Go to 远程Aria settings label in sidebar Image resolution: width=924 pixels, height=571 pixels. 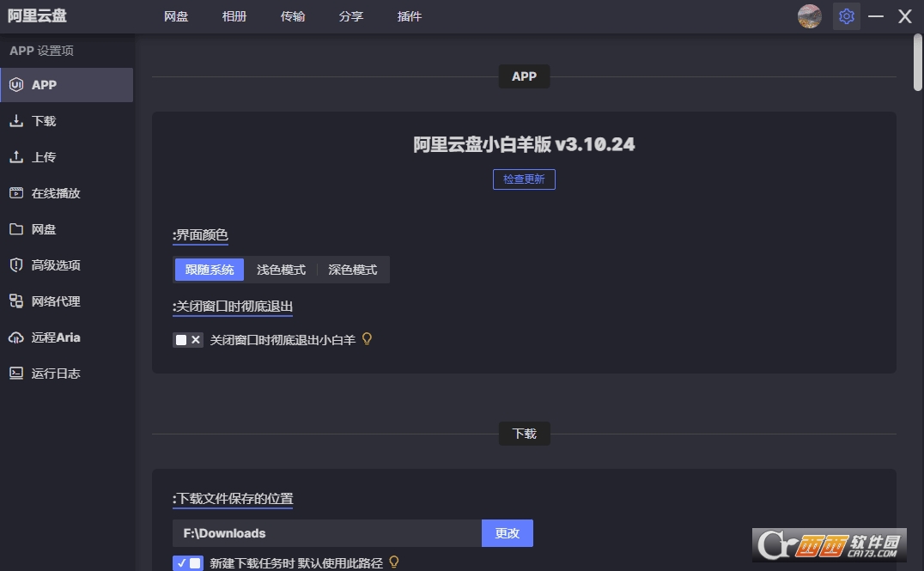pyautogui.click(x=56, y=337)
